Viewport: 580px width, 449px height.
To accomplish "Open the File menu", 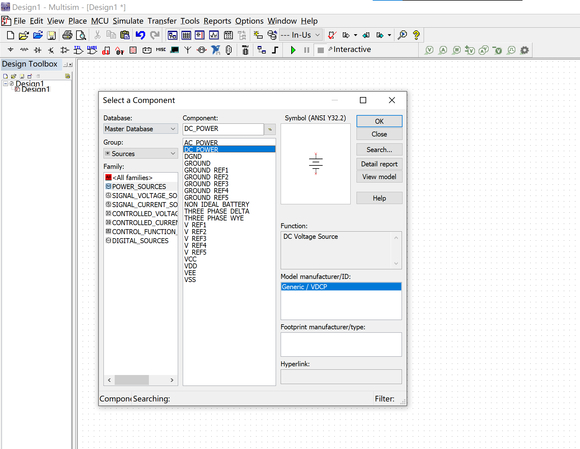I will click(19, 21).
